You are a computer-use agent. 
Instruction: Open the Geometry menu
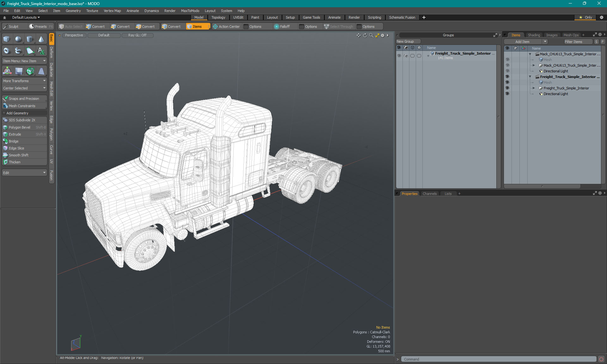73,11
